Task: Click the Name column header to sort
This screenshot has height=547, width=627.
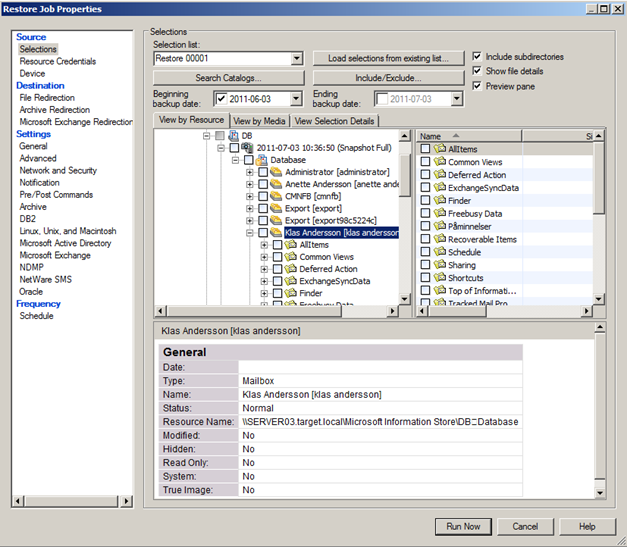Action: point(469,136)
